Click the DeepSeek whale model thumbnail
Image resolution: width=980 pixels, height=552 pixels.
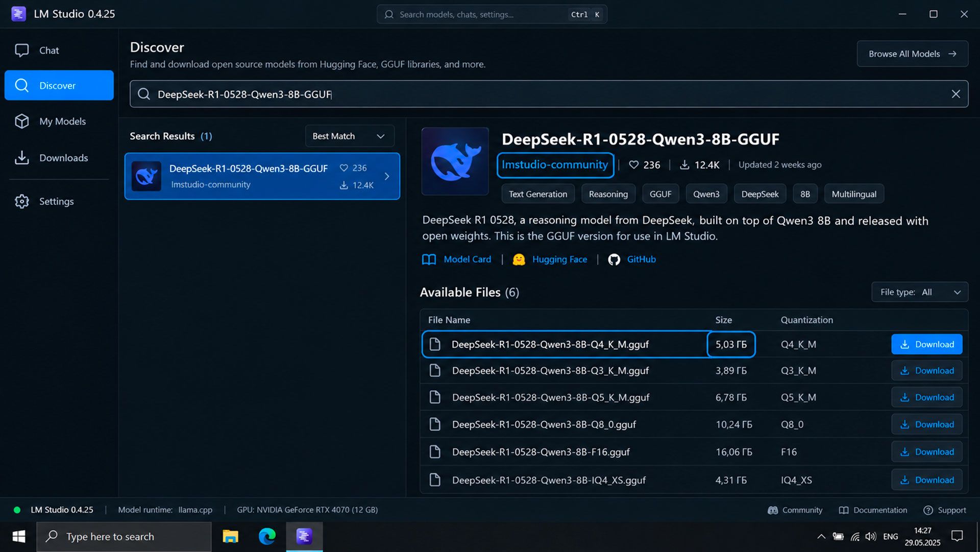click(x=455, y=161)
